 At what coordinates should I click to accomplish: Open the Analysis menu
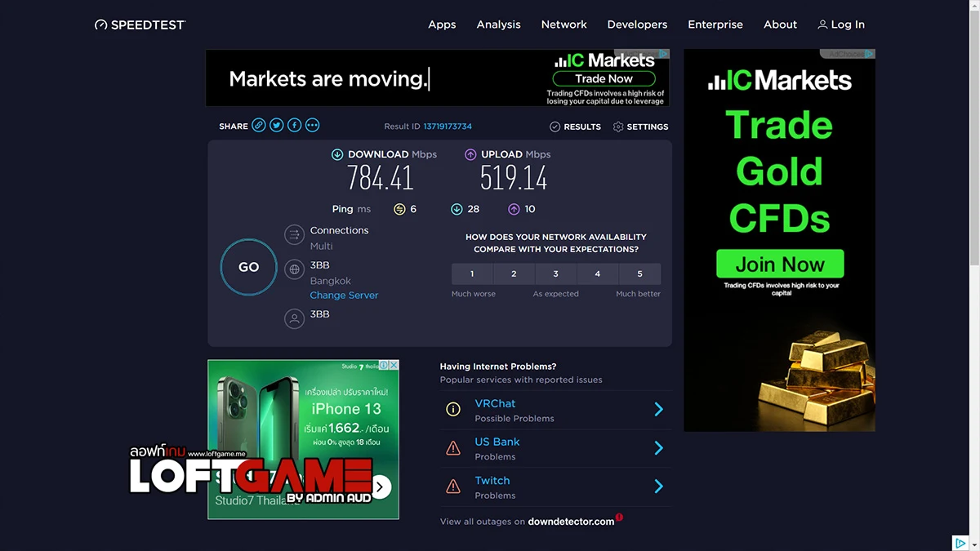click(x=499, y=24)
